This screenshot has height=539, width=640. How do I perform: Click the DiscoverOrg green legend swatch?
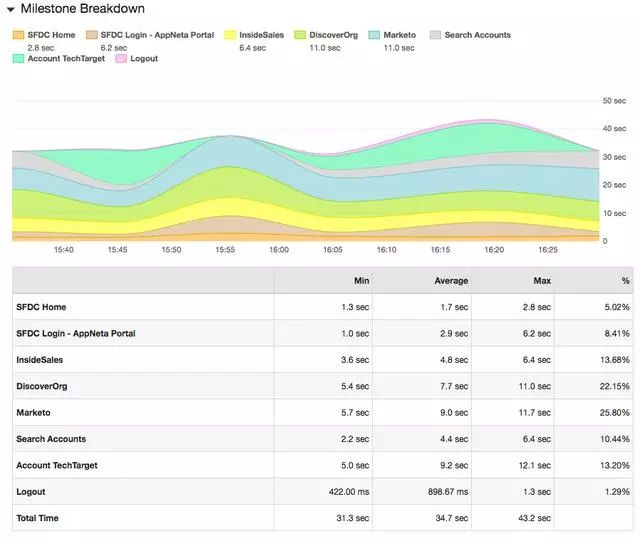click(300, 35)
